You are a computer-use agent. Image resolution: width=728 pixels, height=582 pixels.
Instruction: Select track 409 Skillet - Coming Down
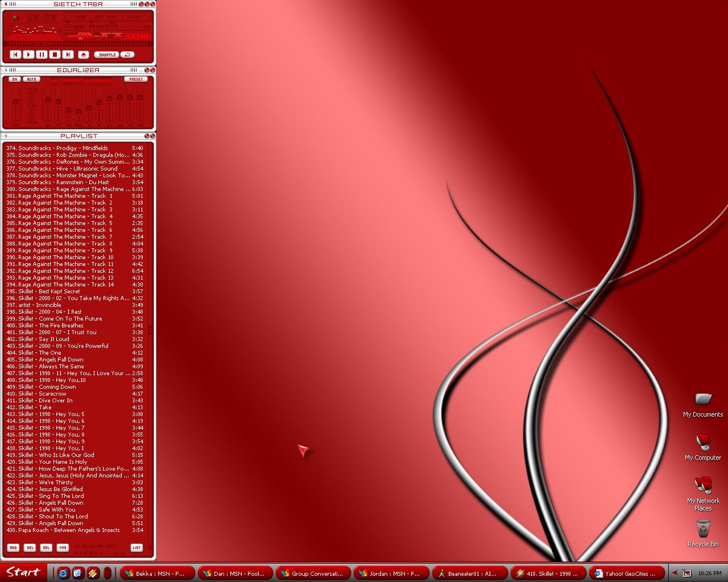pos(75,387)
